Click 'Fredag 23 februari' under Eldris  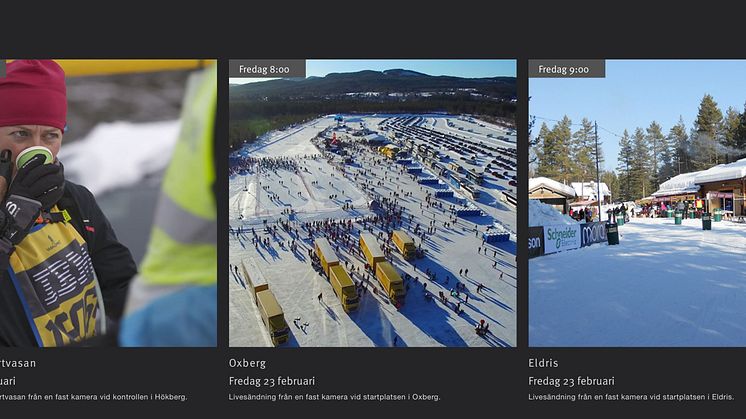571,381
